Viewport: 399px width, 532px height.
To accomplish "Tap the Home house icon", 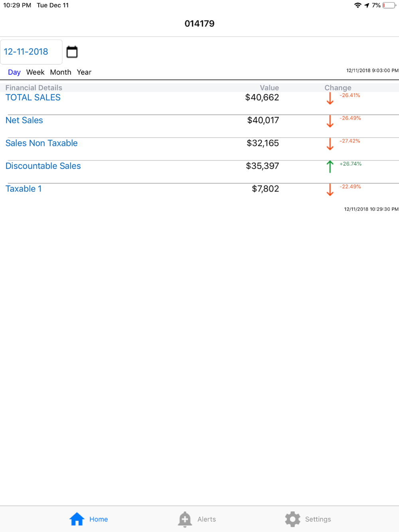I will tap(77, 519).
